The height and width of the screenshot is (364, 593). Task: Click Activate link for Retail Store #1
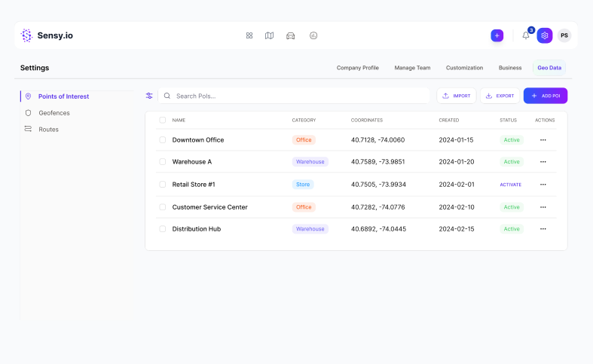pyautogui.click(x=510, y=185)
